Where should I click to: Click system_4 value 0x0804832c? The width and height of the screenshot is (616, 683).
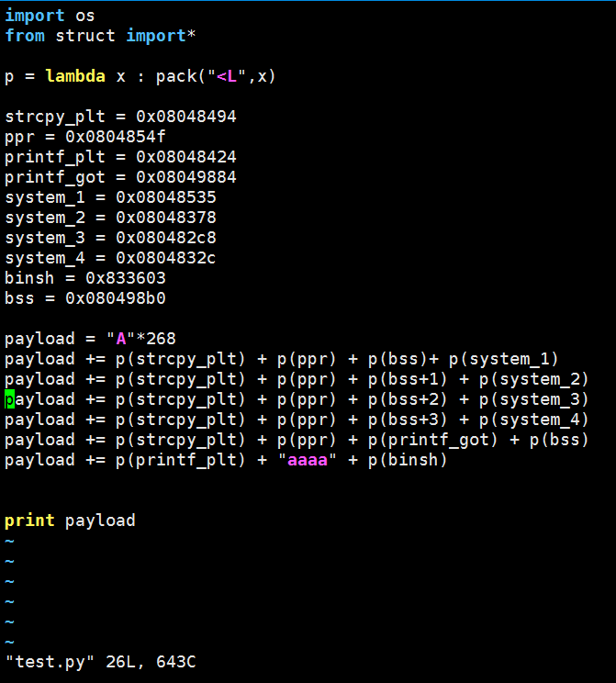coord(166,258)
